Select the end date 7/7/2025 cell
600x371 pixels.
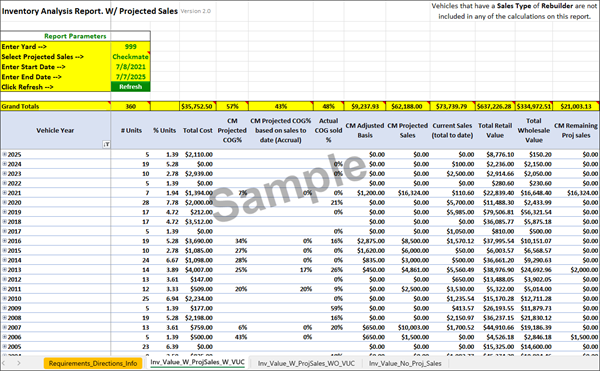pos(130,77)
